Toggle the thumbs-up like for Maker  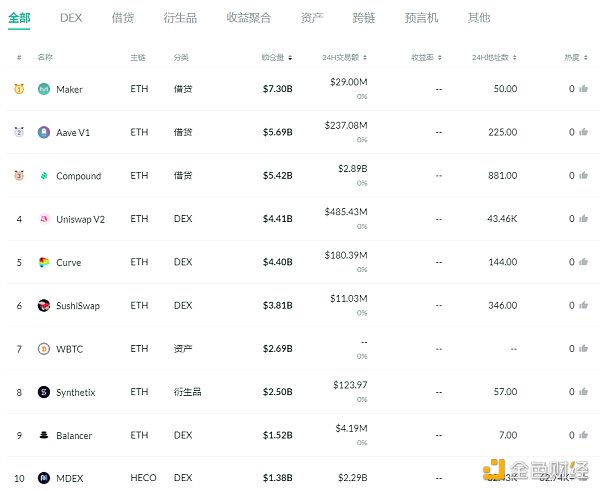click(x=584, y=88)
